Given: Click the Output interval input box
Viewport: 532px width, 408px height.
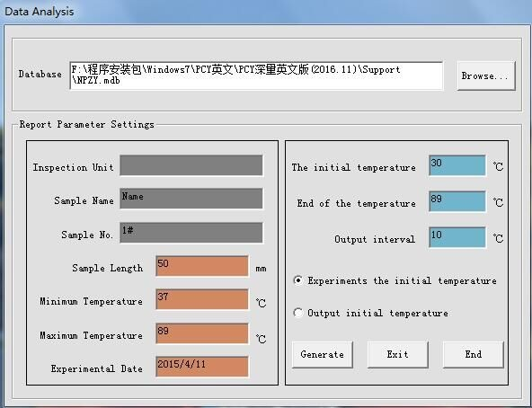Looking at the screenshot, I should pyautogui.click(x=457, y=237).
